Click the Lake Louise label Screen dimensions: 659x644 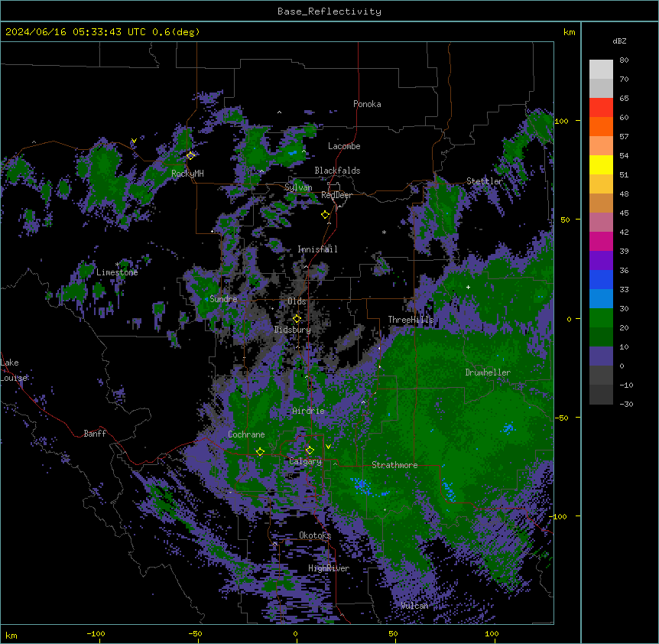[14, 370]
